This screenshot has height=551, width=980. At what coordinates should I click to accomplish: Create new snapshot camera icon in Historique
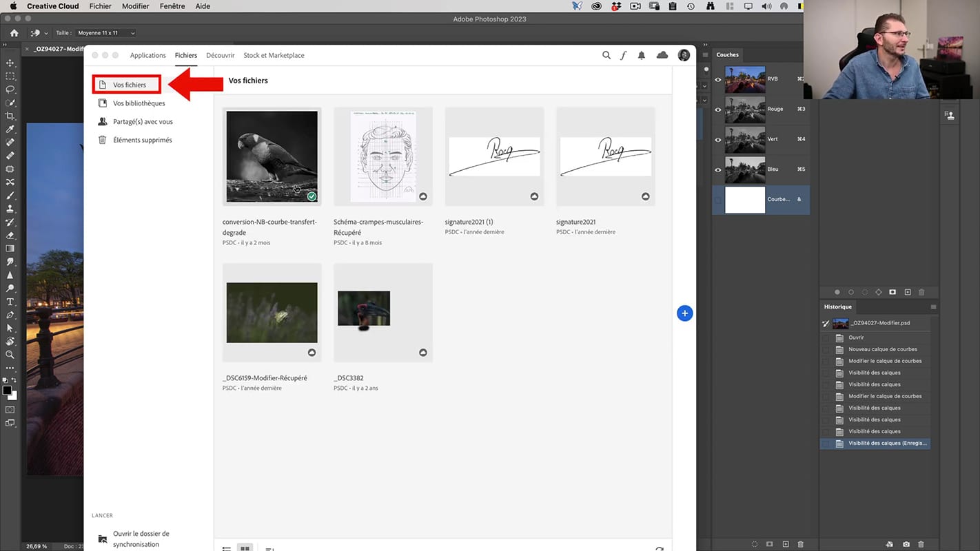click(x=906, y=544)
